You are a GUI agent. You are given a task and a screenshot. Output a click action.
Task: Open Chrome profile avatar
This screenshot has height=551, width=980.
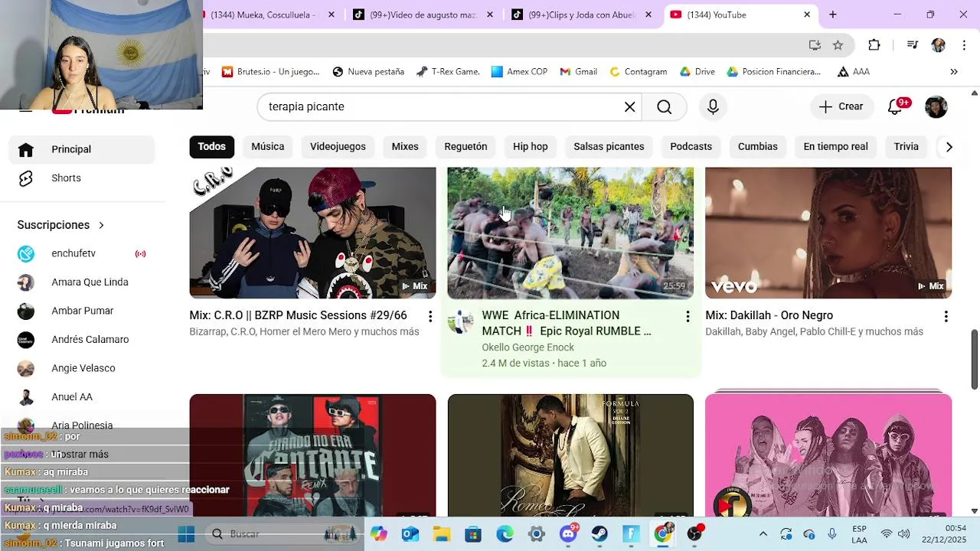(x=938, y=45)
